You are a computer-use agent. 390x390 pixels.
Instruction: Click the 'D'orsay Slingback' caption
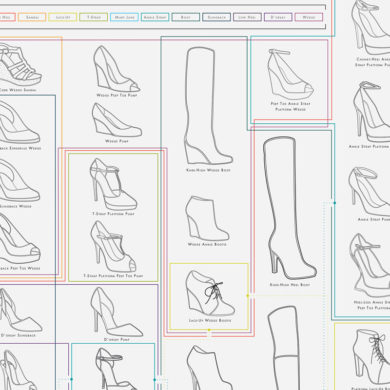[x=18, y=335]
